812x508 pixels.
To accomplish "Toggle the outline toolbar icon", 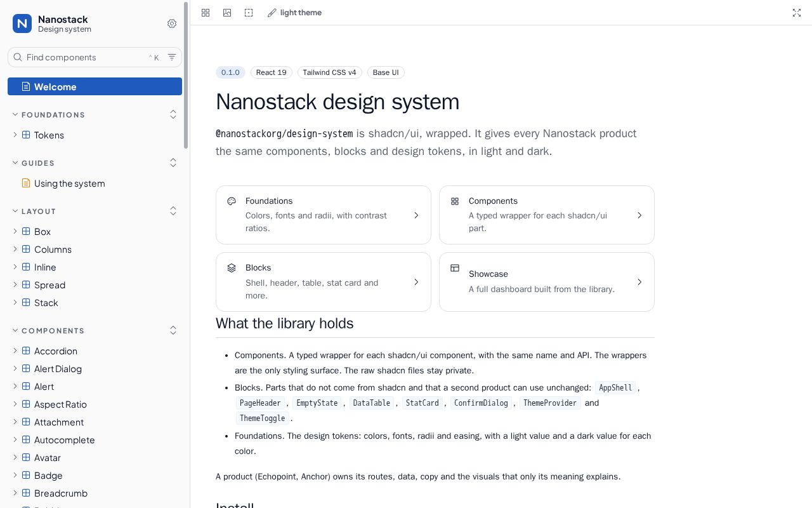I will click(x=249, y=13).
